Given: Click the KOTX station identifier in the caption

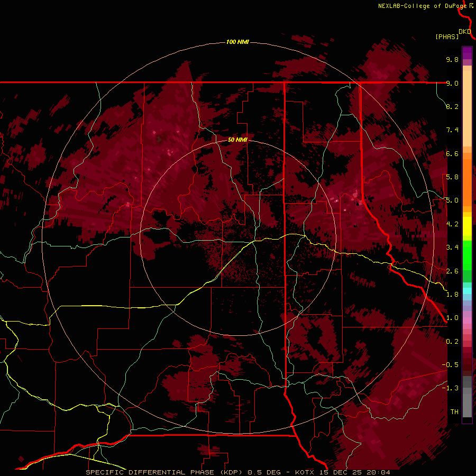Looking at the screenshot, I should (305, 472).
